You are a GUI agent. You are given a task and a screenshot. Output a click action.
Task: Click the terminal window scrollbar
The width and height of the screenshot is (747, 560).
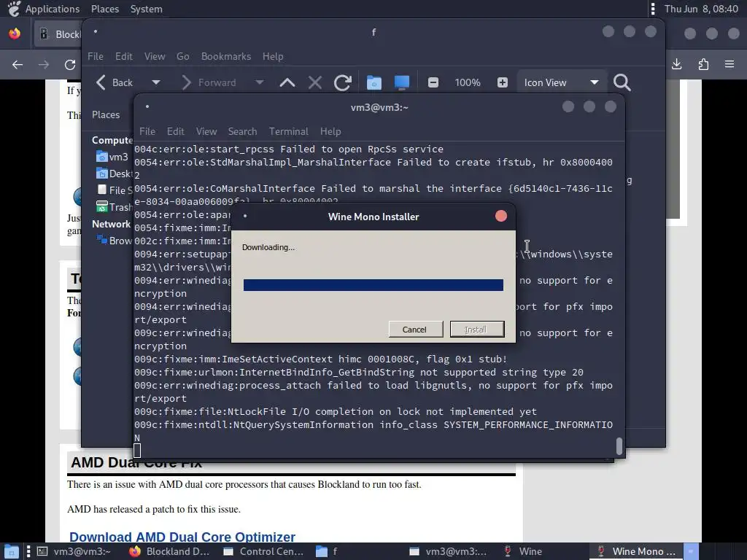[x=619, y=446]
